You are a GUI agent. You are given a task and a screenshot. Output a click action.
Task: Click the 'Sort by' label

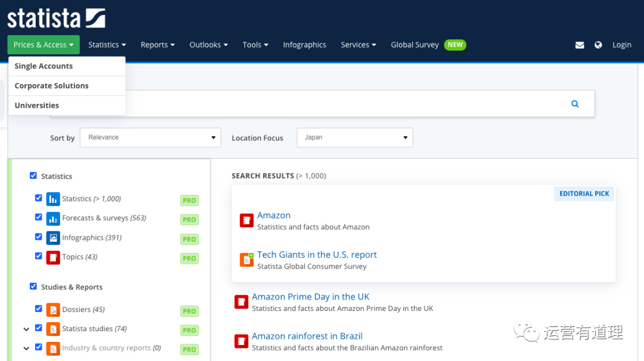63,138
